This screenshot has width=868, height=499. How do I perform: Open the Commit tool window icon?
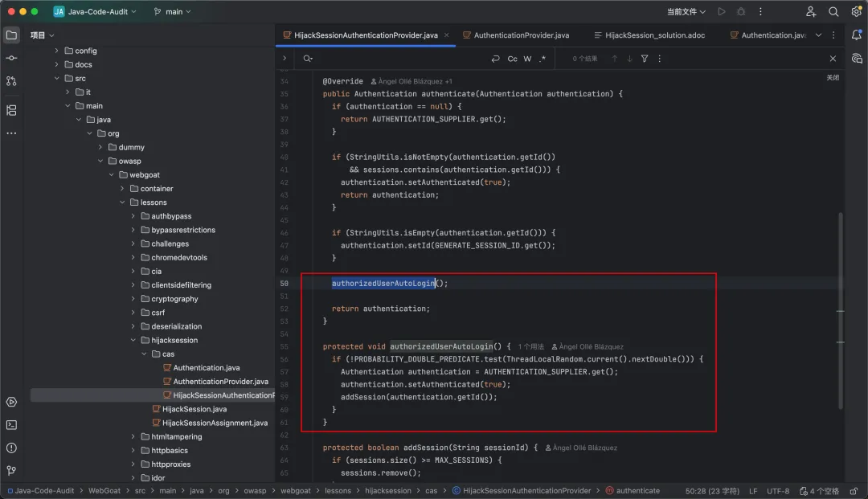tap(11, 58)
